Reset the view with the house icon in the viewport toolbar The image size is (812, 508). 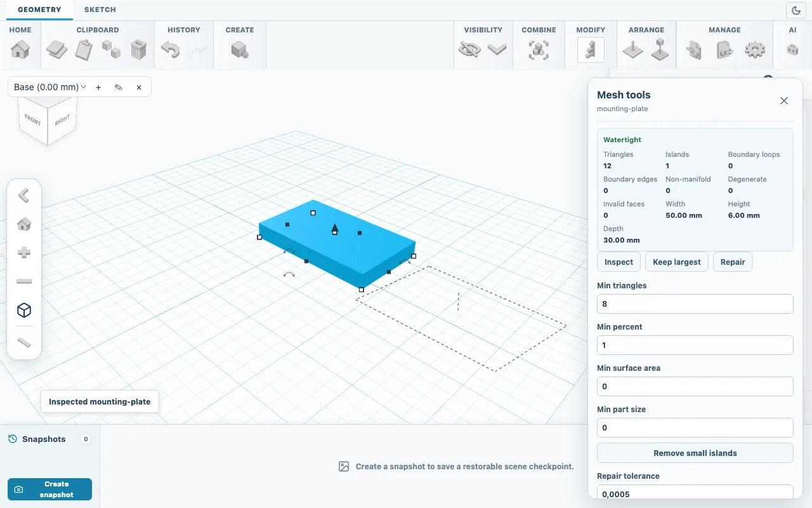click(x=24, y=224)
